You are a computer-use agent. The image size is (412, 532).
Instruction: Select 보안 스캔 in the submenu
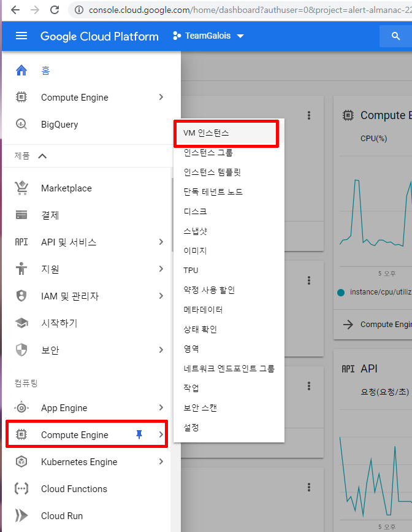tap(229, 407)
